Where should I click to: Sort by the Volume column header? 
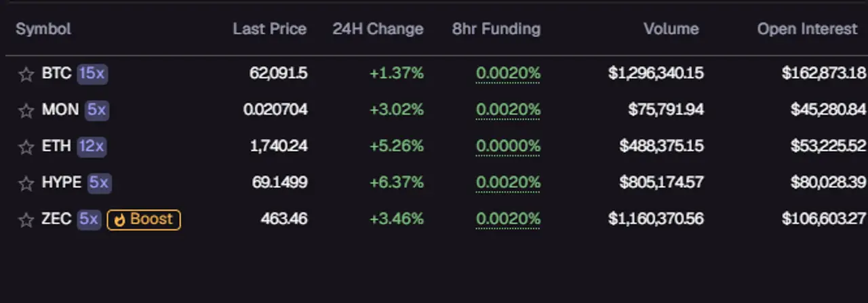pyautogui.click(x=671, y=29)
